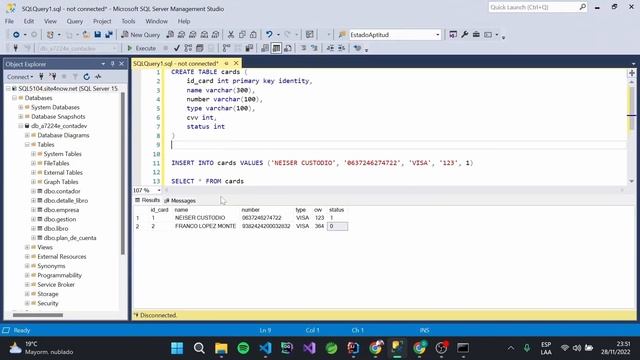Toggle Results to Text mode
640x360 pixels.
[x=265, y=48]
